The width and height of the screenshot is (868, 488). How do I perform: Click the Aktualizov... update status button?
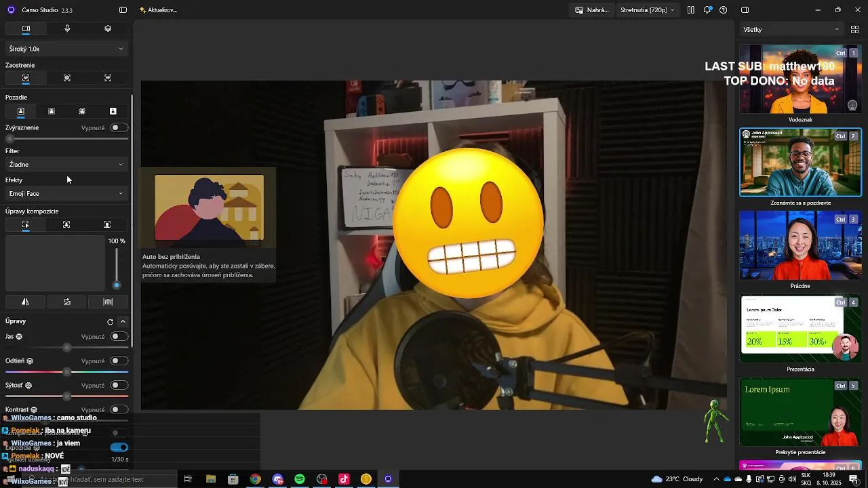pos(158,10)
